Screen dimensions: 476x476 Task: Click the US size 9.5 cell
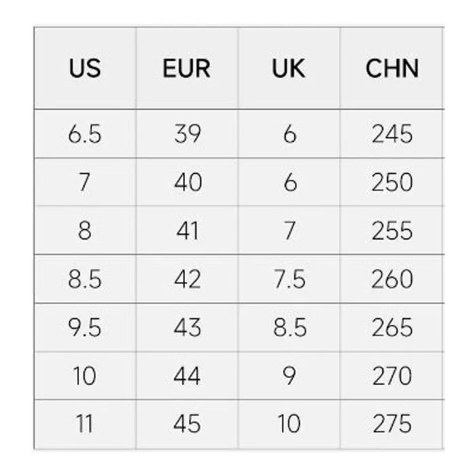85,327
